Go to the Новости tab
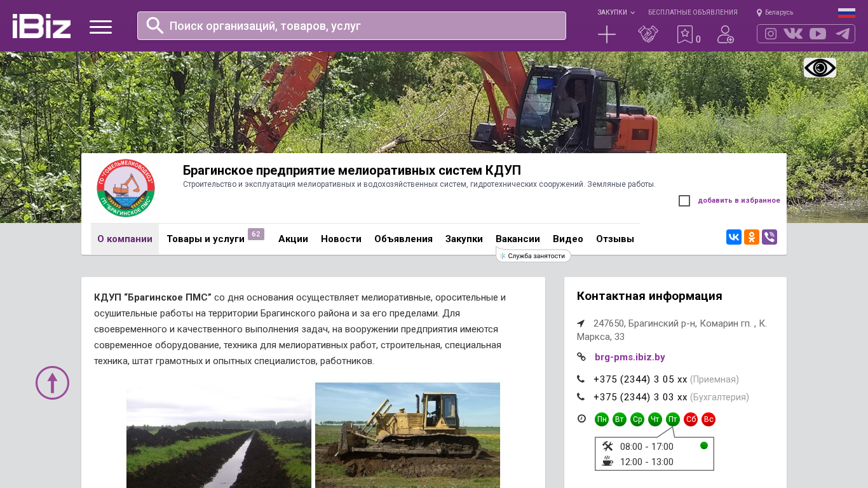 341,239
